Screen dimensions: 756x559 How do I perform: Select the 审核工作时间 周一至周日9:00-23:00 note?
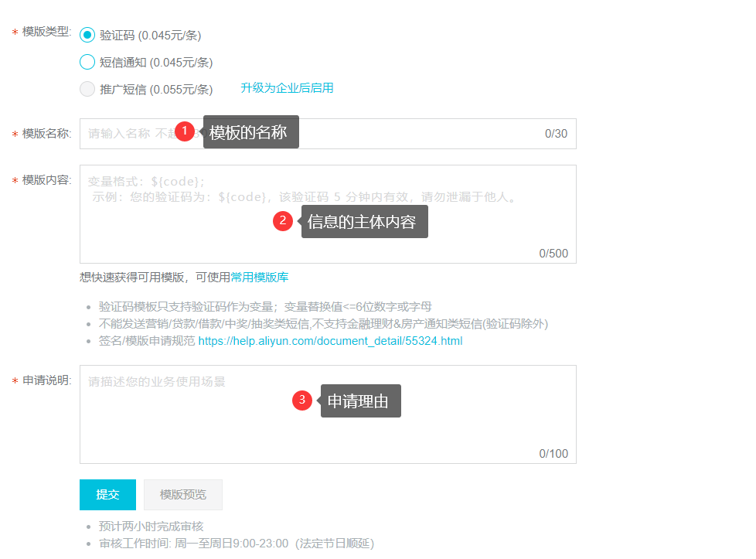[237, 544]
